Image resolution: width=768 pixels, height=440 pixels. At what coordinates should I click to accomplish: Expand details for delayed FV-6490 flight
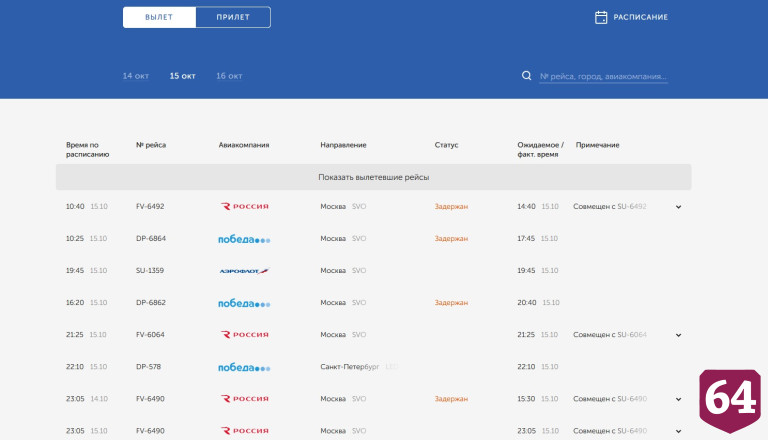click(678, 399)
